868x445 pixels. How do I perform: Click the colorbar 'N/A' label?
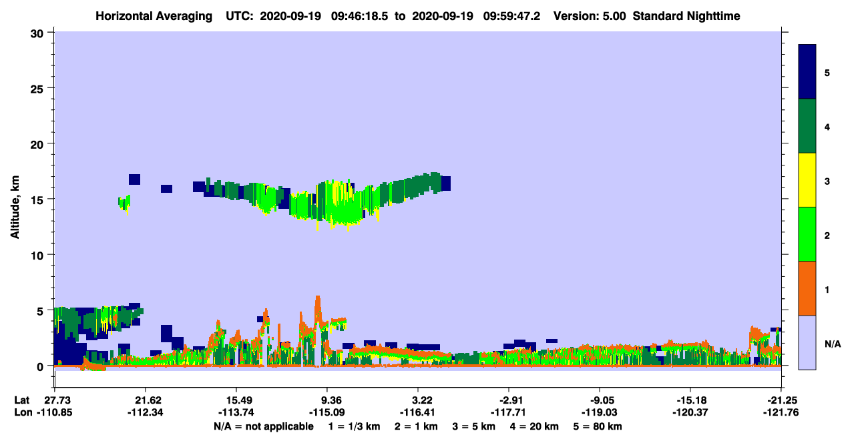tap(833, 342)
